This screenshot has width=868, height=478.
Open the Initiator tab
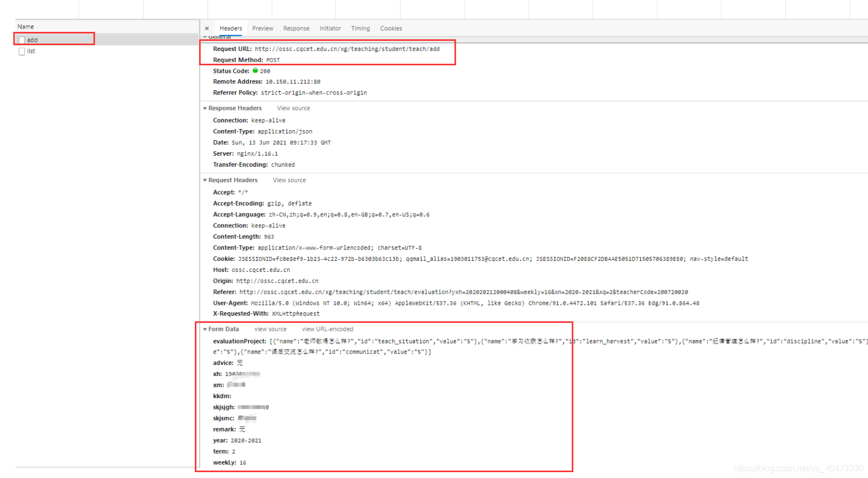[x=330, y=29]
